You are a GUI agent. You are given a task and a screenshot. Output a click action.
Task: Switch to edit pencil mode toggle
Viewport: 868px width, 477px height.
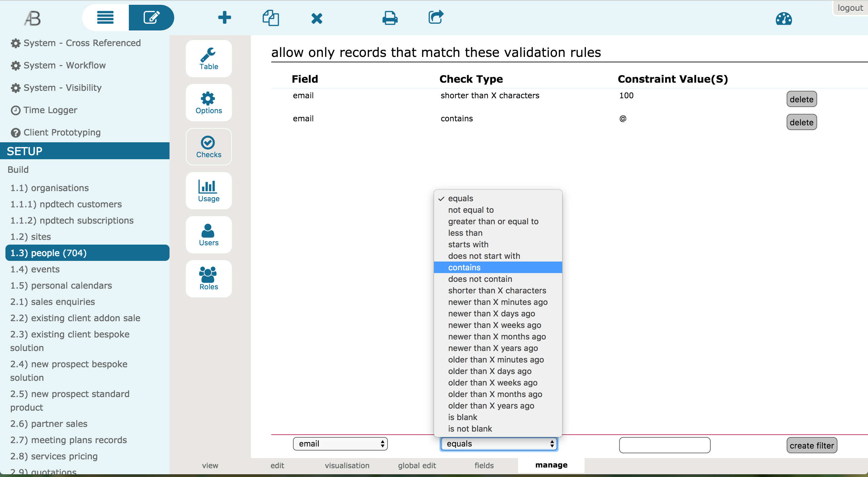pyautogui.click(x=151, y=18)
